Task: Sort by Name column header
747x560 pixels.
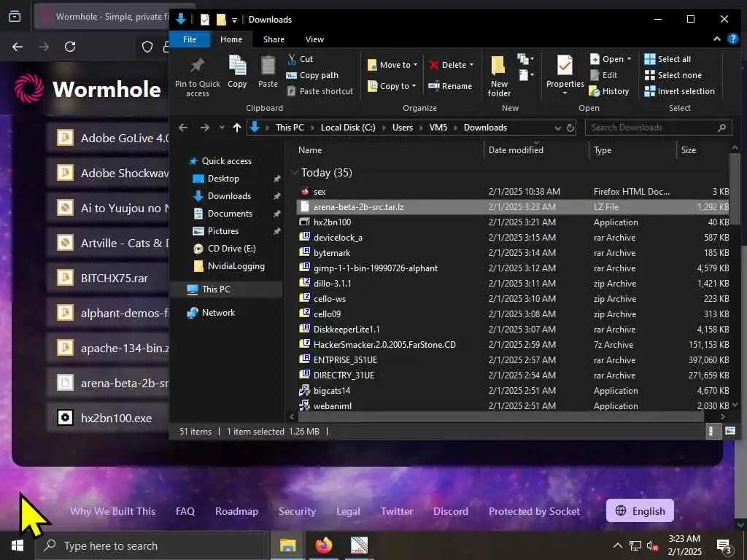Action: 309,150
